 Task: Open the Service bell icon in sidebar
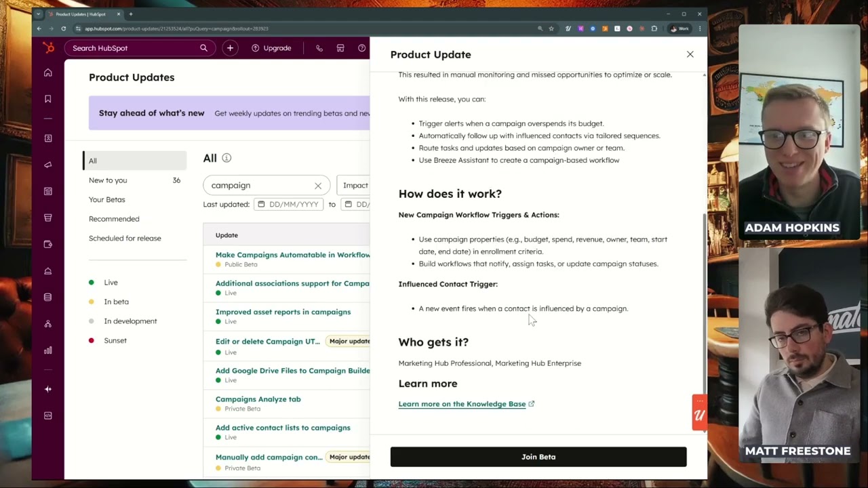pyautogui.click(x=48, y=271)
